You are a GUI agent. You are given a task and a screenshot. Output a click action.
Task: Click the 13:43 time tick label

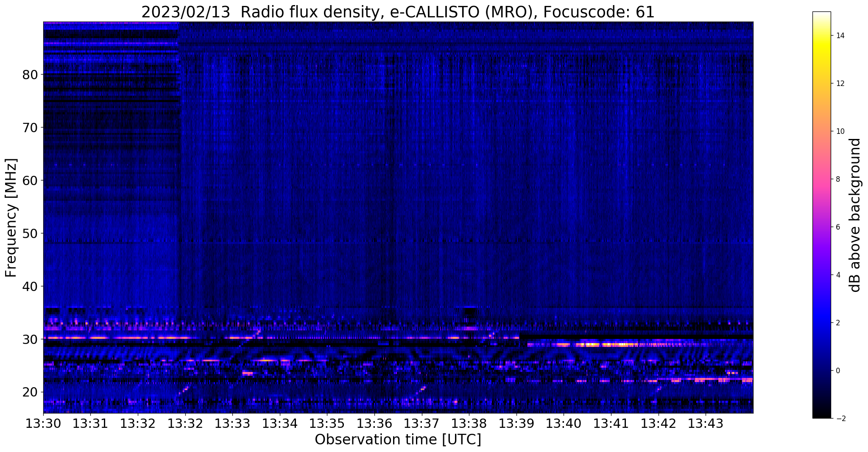[x=706, y=423]
